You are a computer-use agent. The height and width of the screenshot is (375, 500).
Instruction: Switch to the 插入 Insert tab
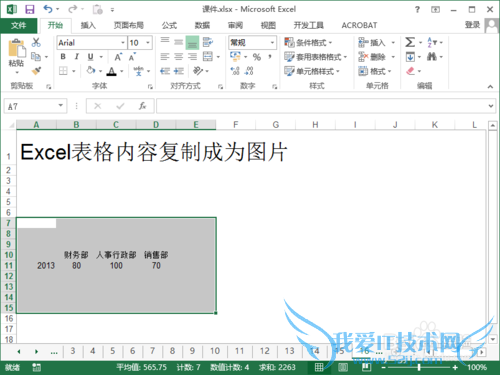point(88,25)
